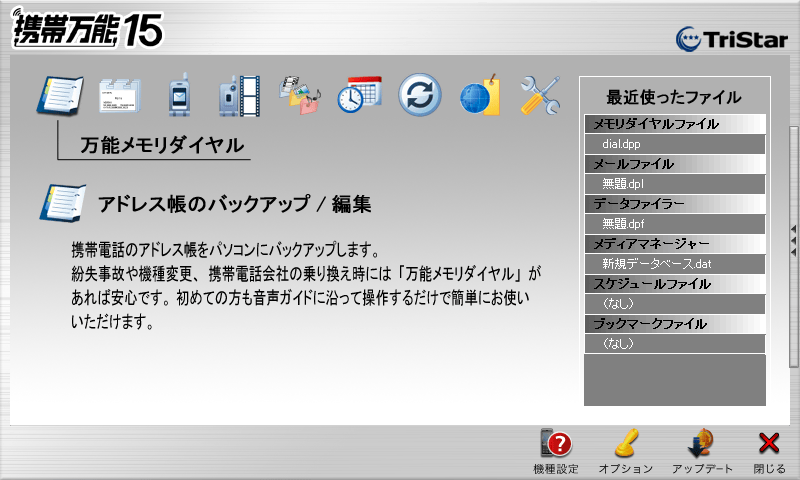Open recent file dial.dpp
The width and height of the screenshot is (800, 480).
click(674, 144)
